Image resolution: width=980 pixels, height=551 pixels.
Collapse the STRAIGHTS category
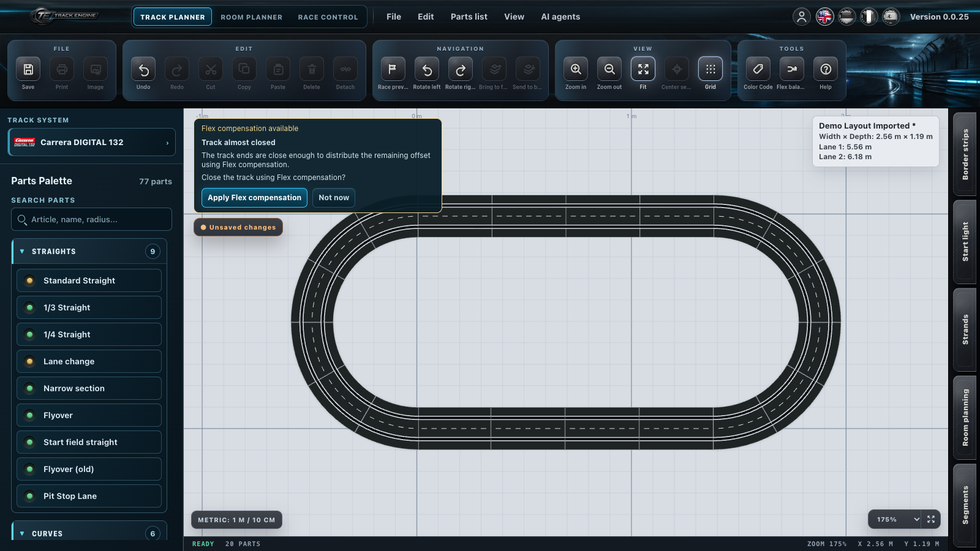point(89,252)
